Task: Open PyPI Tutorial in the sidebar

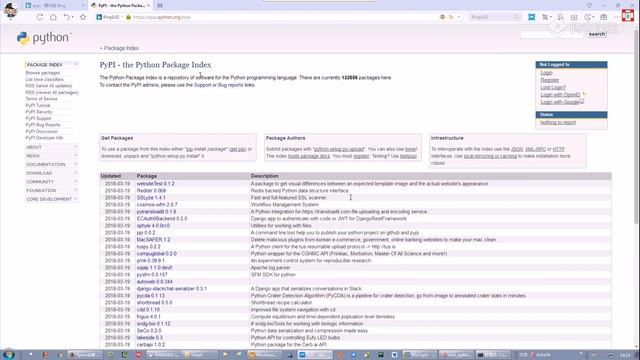Action: click(38, 105)
